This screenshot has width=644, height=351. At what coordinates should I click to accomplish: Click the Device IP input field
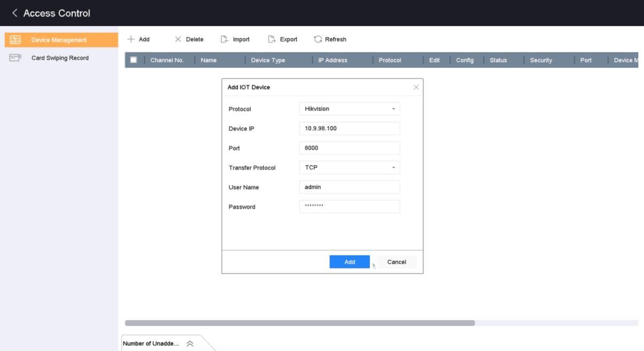pos(349,129)
